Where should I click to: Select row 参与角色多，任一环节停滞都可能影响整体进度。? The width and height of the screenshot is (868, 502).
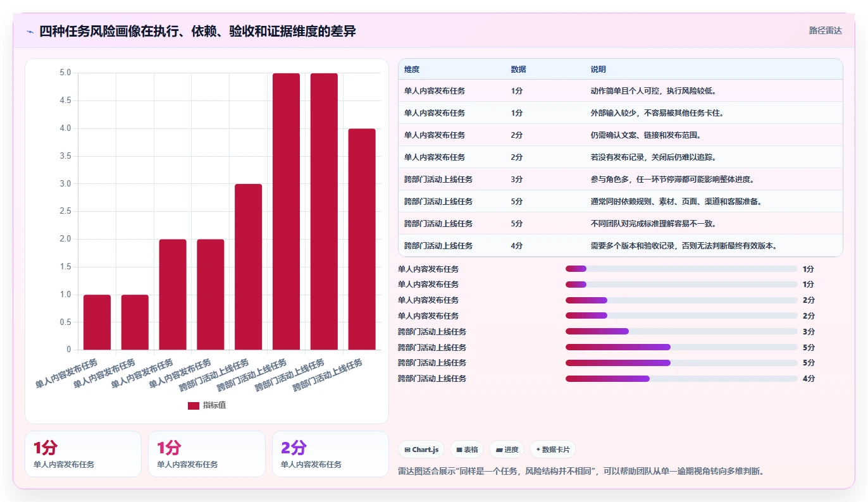coord(621,180)
